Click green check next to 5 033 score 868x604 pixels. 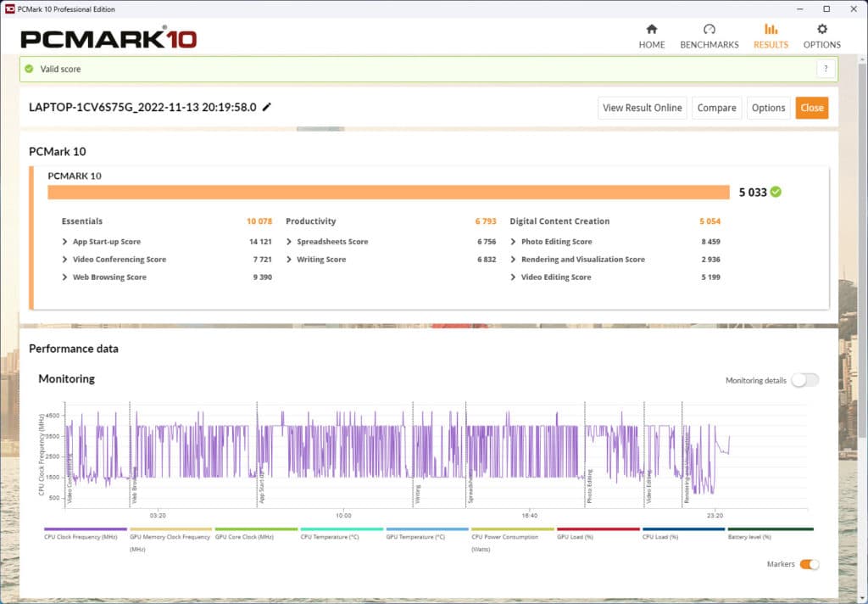click(776, 192)
